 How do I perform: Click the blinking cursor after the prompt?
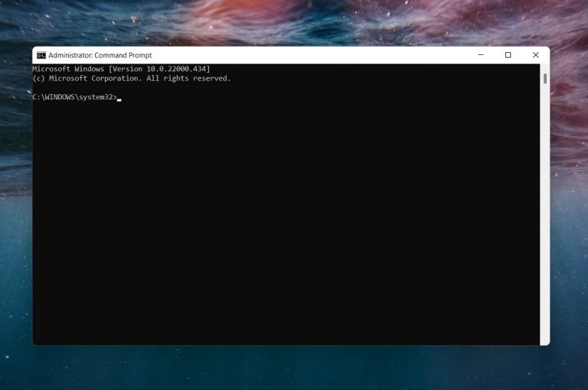119,99
